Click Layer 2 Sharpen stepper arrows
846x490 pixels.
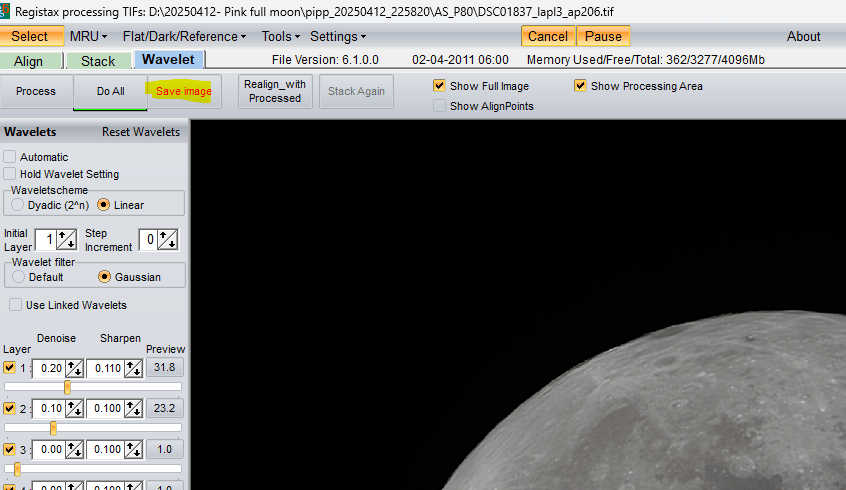pyautogui.click(x=133, y=409)
